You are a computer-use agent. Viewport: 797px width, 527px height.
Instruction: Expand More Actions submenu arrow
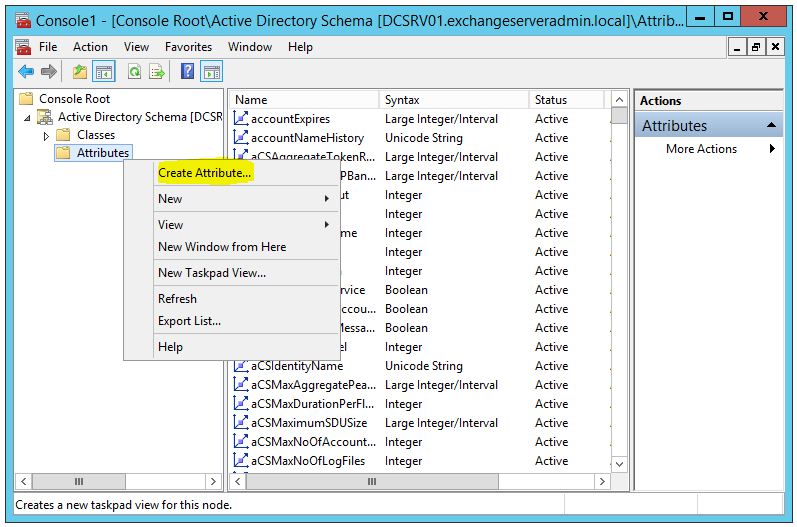pos(773,148)
